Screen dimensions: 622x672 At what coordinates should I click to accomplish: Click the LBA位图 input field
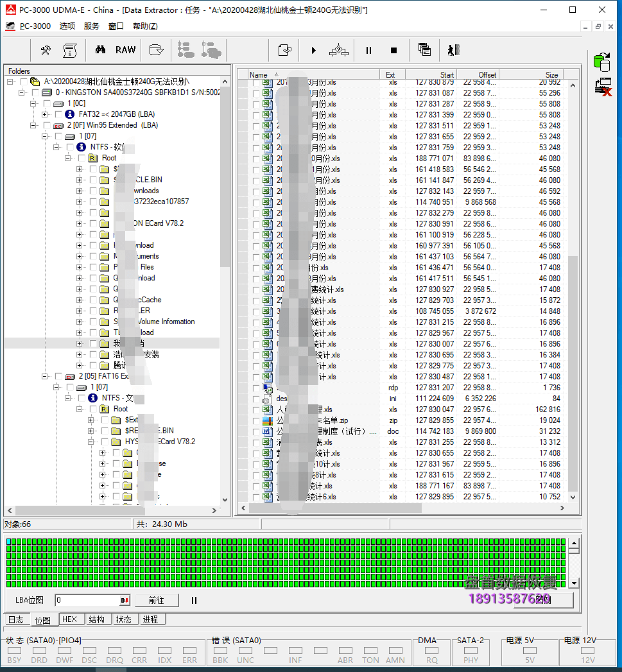87,600
